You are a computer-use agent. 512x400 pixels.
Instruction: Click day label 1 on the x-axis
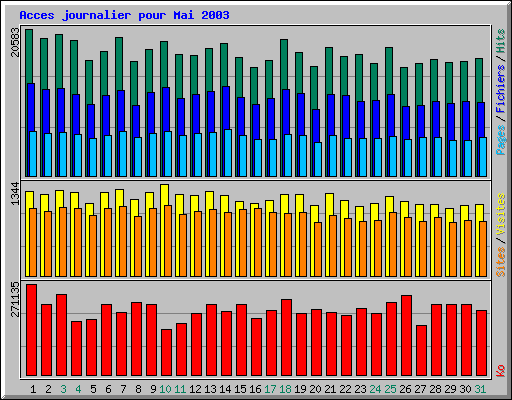33,389
